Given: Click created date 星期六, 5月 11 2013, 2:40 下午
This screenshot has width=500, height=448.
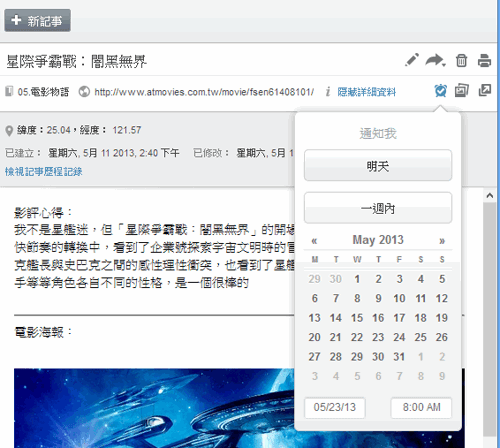Looking at the screenshot, I should [x=114, y=153].
